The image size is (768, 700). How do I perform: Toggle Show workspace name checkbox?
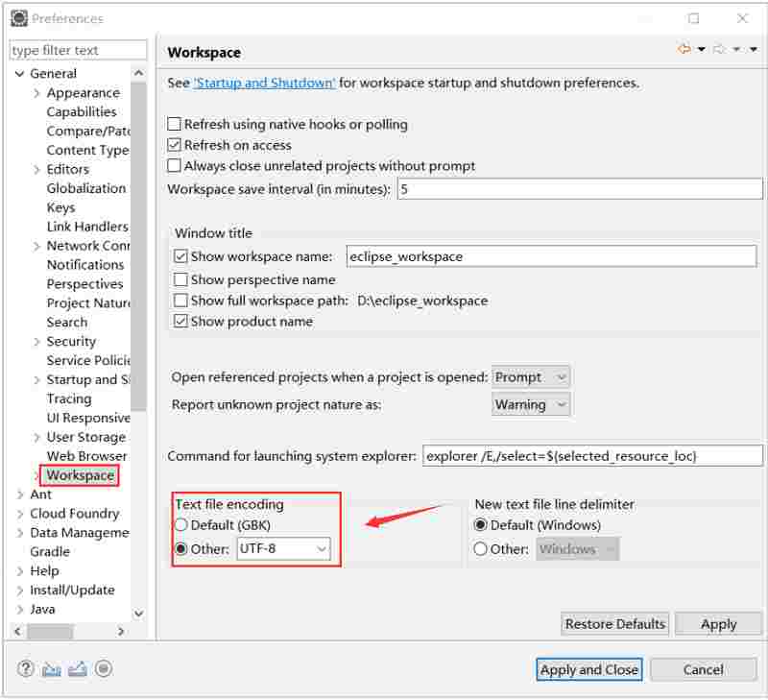click(x=180, y=256)
